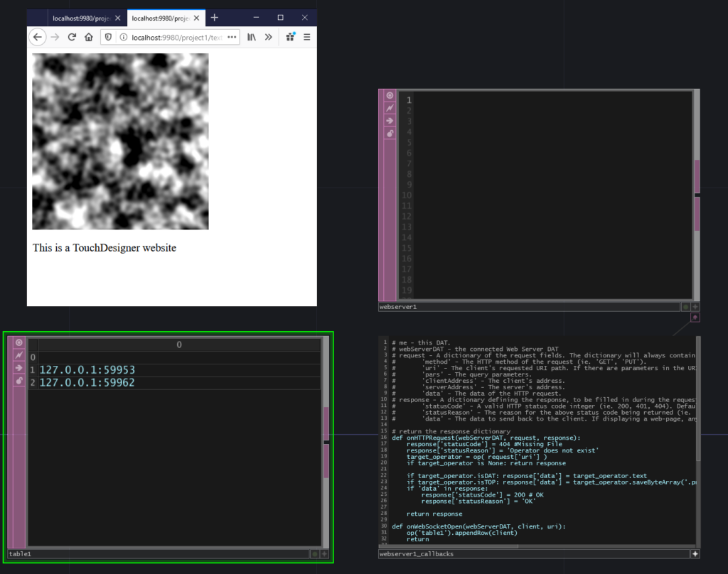Click column header 0 in table1

click(179, 345)
